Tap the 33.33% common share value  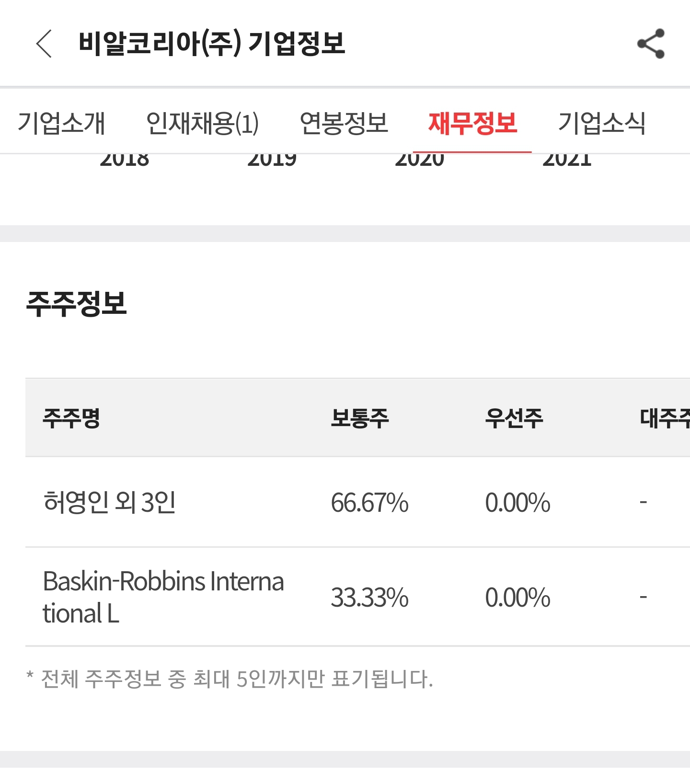(369, 598)
